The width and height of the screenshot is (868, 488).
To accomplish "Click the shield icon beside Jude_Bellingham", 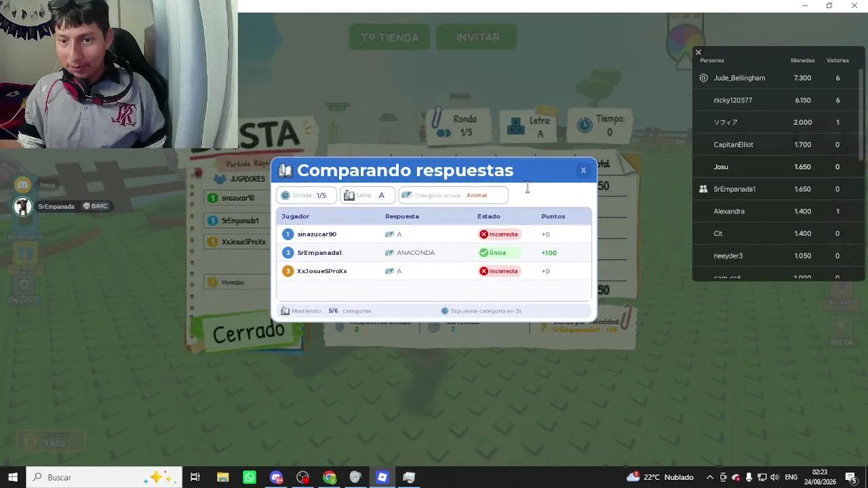I will tap(703, 78).
